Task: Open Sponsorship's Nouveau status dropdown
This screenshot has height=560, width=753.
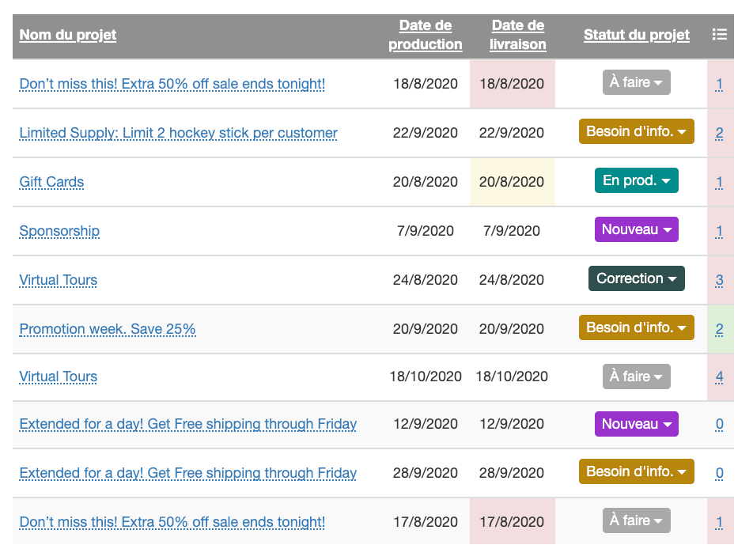Action: [637, 229]
